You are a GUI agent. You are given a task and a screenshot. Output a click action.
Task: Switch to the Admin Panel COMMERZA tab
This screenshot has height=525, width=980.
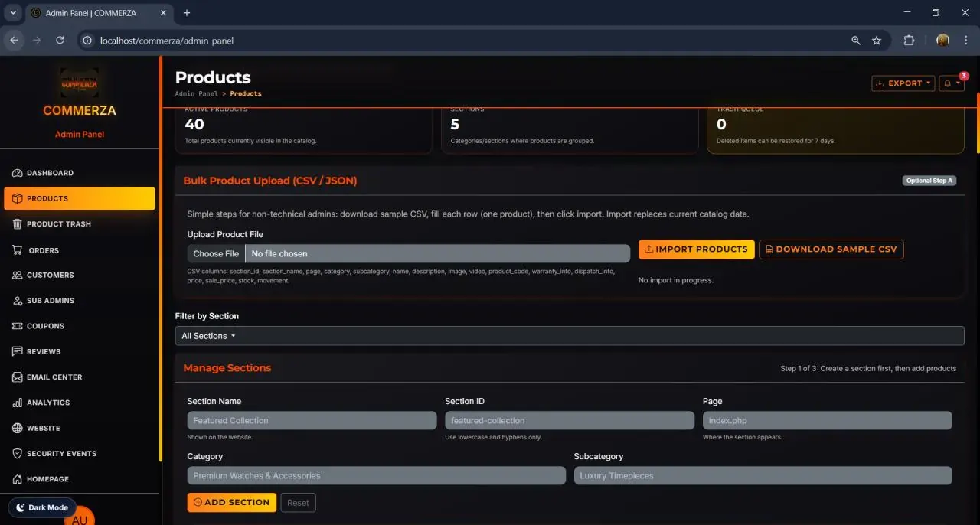pos(98,13)
